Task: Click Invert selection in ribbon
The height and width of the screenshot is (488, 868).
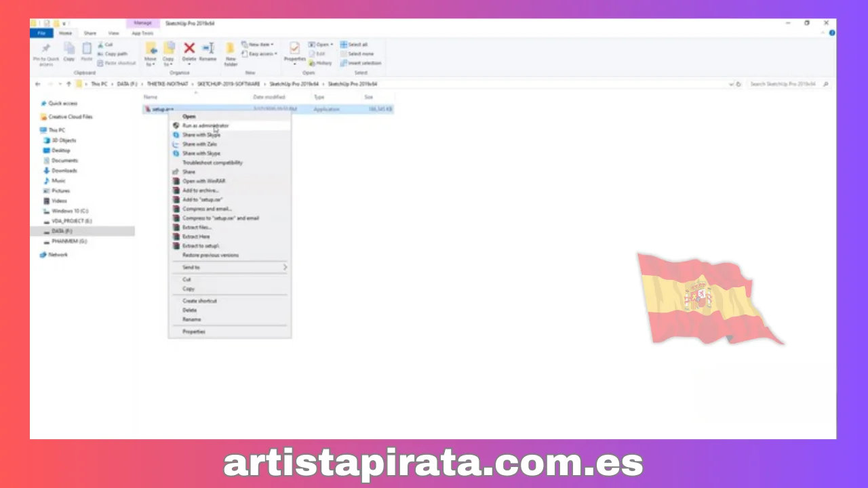Action: [x=361, y=63]
